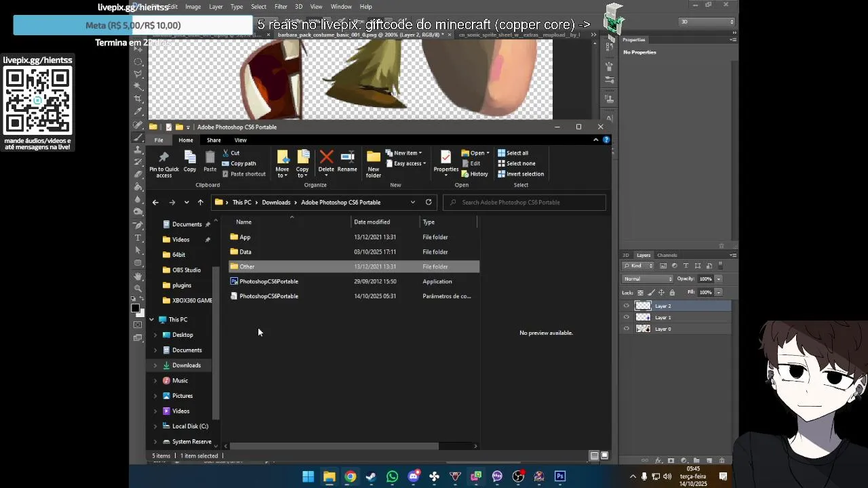Open Photoshop Filter menu
The width and height of the screenshot is (868, 488).
click(x=281, y=7)
